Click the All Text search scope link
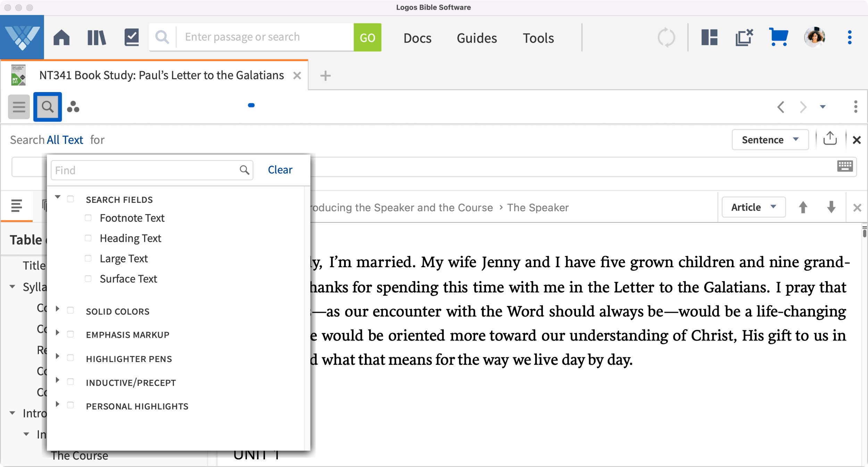The image size is (868, 467). click(x=65, y=140)
